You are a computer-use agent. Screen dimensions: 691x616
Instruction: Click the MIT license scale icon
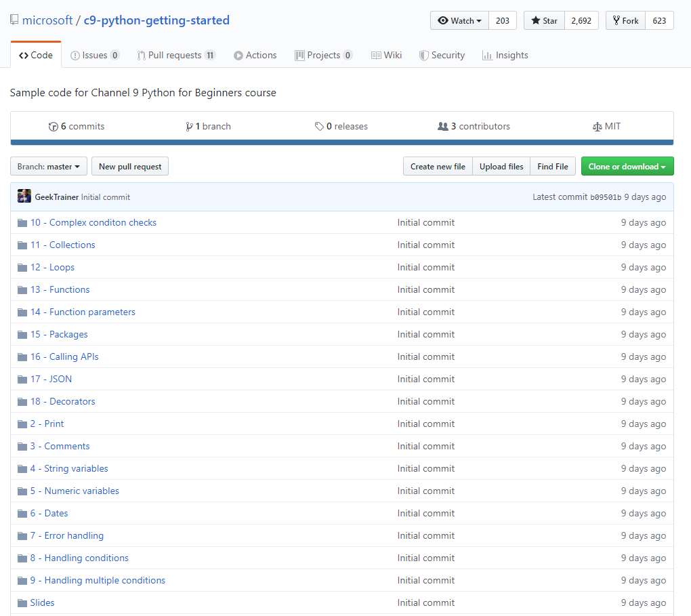597,127
